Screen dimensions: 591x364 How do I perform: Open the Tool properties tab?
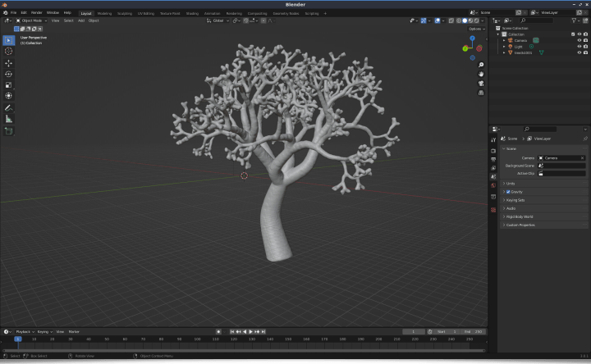[493, 140]
